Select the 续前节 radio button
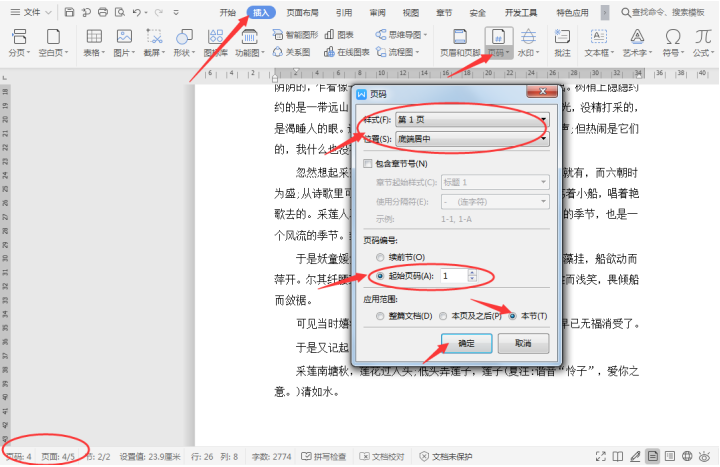The height and width of the screenshot is (467, 720). tap(380, 257)
